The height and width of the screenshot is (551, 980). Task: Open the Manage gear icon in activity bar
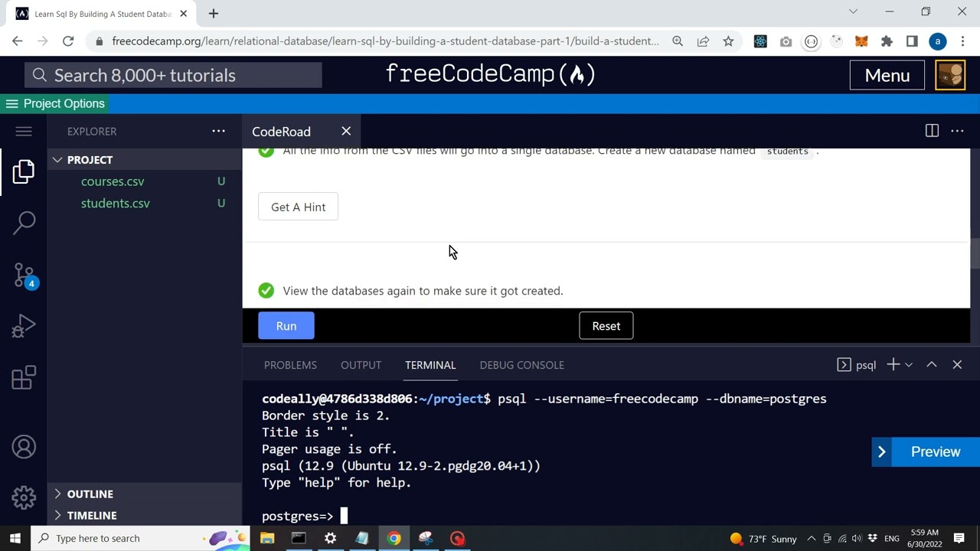coord(24,497)
